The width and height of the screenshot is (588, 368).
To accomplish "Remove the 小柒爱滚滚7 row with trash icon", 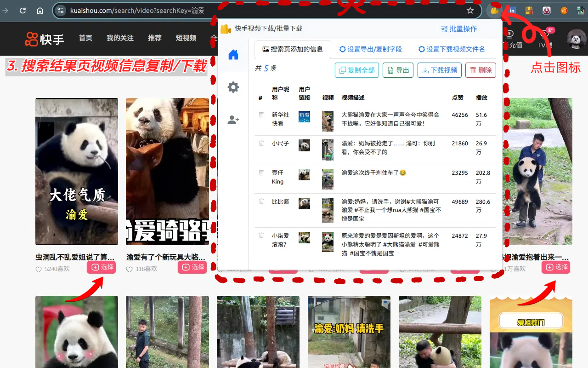I will click(261, 235).
